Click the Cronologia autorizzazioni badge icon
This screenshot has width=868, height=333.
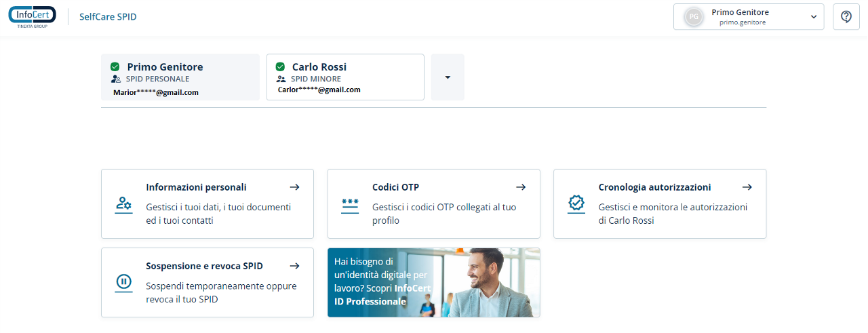[576, 203]
